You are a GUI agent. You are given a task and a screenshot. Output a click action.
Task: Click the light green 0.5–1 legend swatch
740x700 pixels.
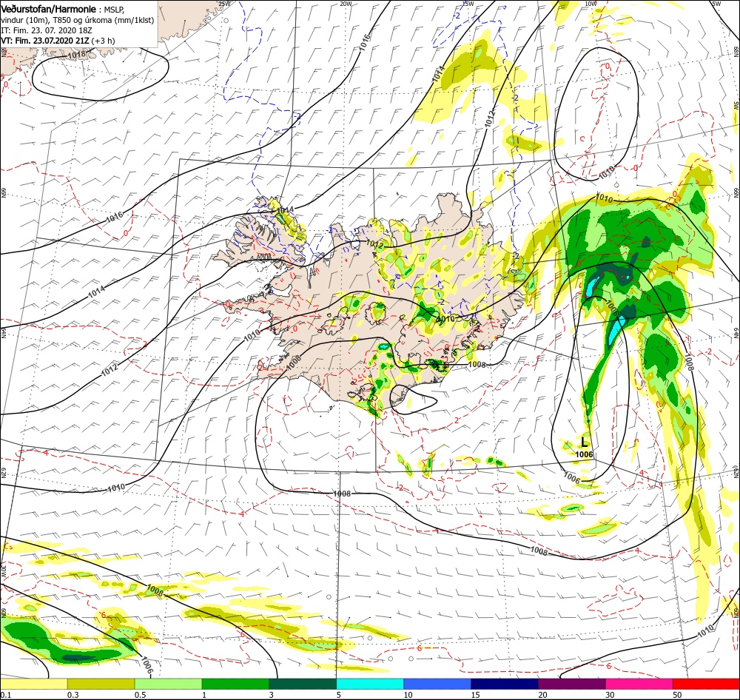click(x=169, y=684)
